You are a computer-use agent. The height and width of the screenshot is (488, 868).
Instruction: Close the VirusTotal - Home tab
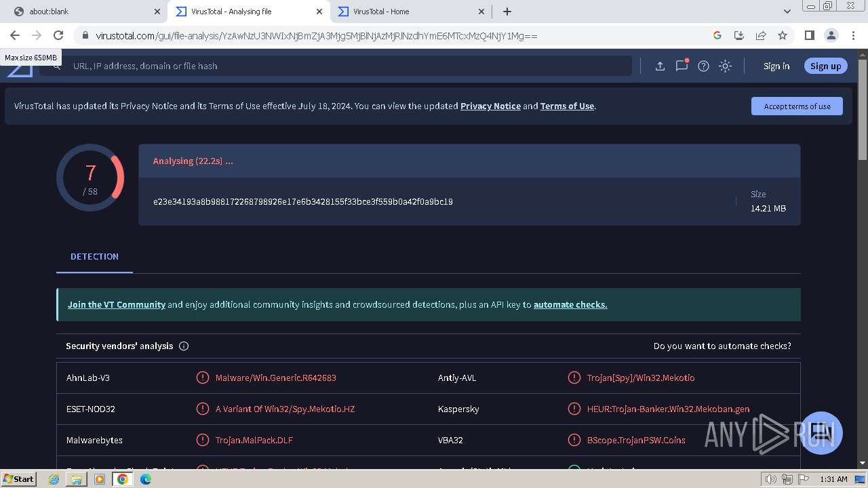481,12
